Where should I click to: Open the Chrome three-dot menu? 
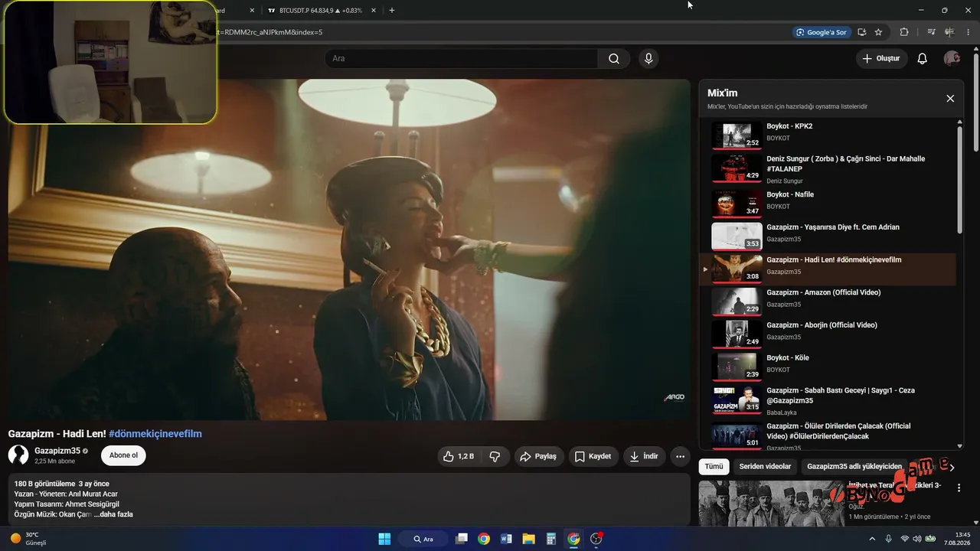click(x=969, y=32)
